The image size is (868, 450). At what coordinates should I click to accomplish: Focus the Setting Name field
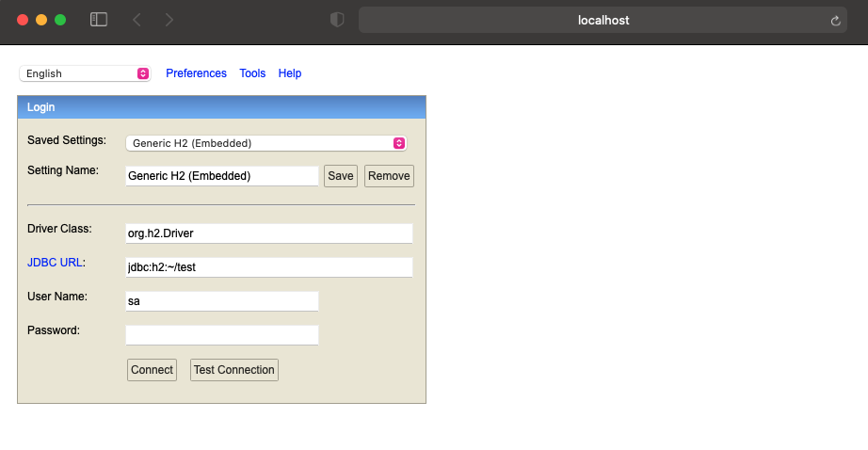tap(222, 176)
